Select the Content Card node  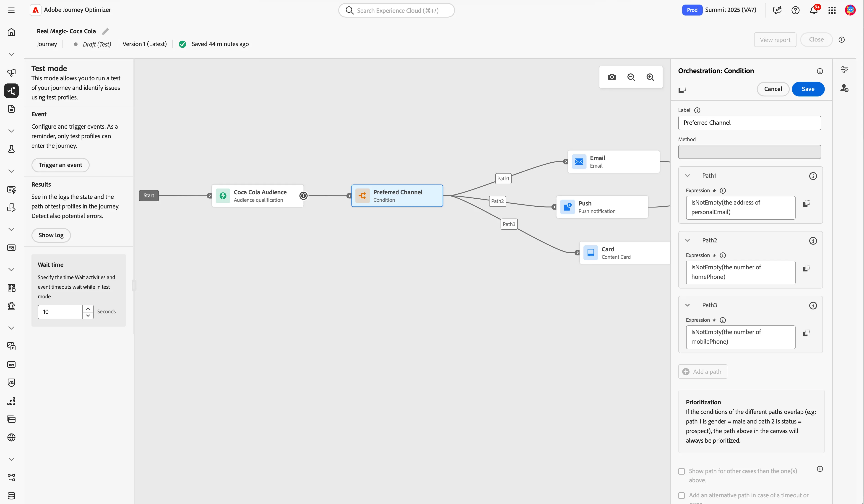[625, 253]
